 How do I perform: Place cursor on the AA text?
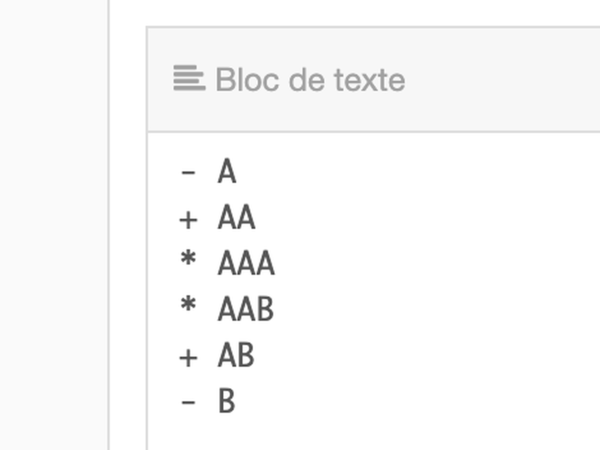coord(236,218)
